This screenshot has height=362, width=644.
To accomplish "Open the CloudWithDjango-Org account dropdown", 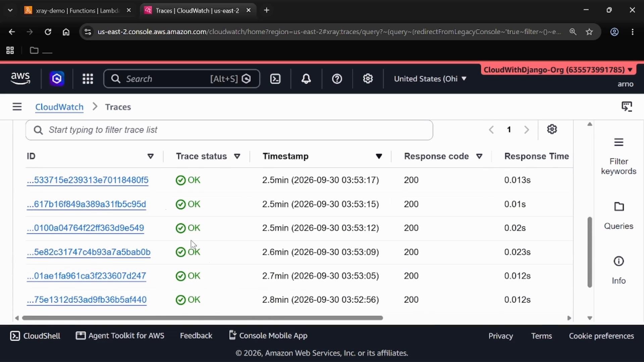I will [558, 70].
